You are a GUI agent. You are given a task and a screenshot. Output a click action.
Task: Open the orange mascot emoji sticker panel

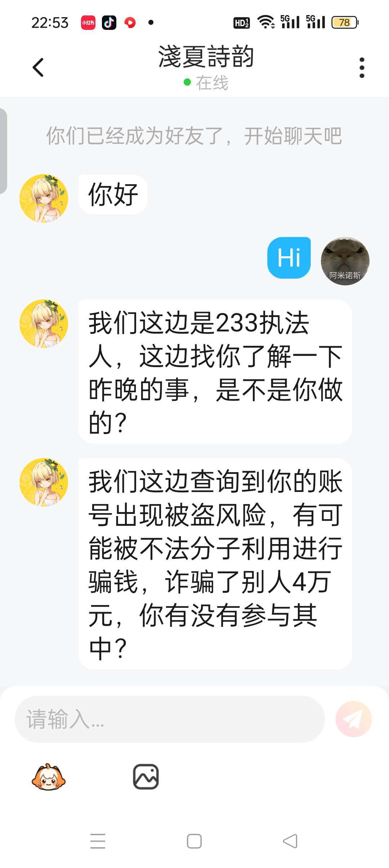pyautogui.click(x=49, y=777)
